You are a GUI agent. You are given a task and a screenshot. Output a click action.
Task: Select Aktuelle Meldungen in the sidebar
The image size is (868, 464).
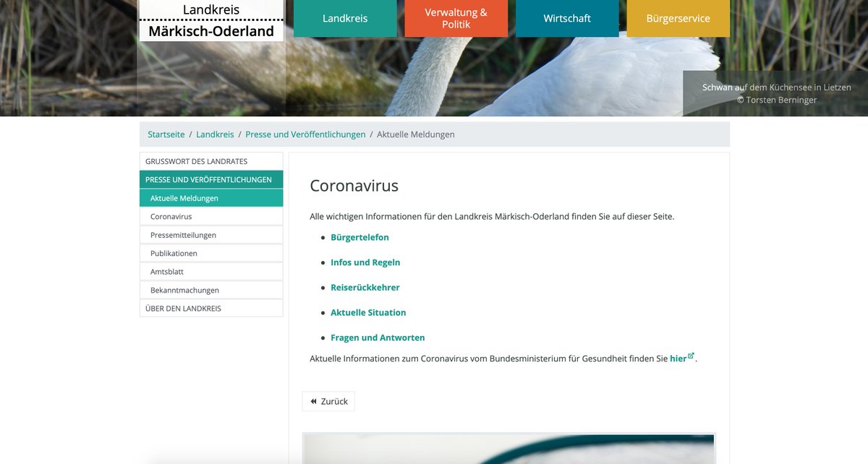coord(211,198)
